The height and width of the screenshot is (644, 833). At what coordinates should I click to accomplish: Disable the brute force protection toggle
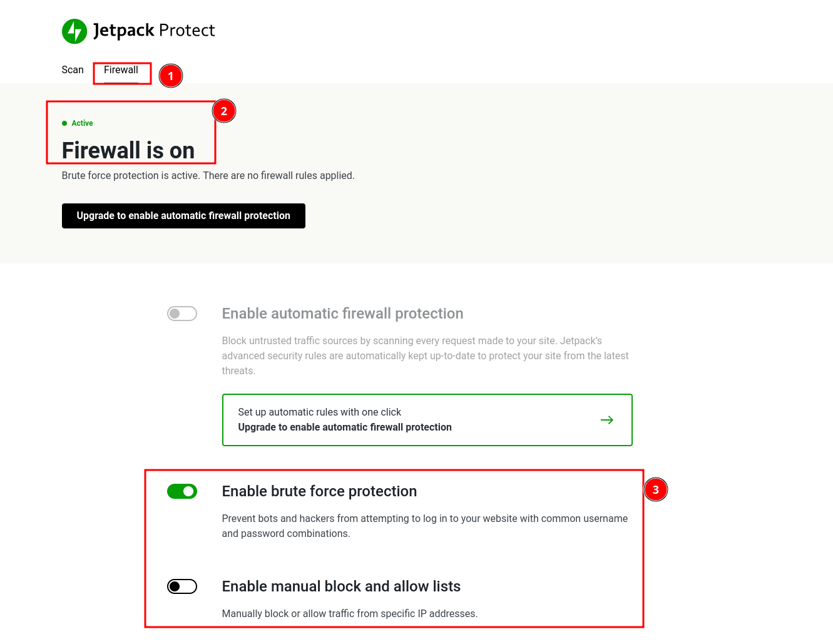[x=182, y=491]
